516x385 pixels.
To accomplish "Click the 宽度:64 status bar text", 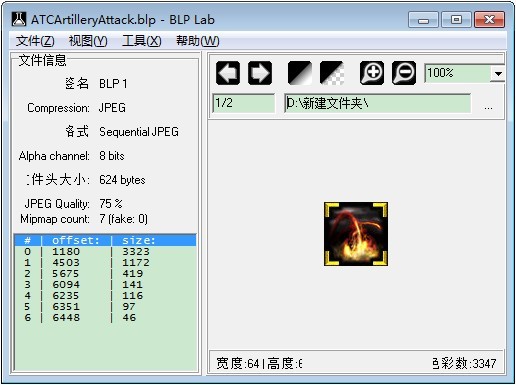I will coord(238,363).
